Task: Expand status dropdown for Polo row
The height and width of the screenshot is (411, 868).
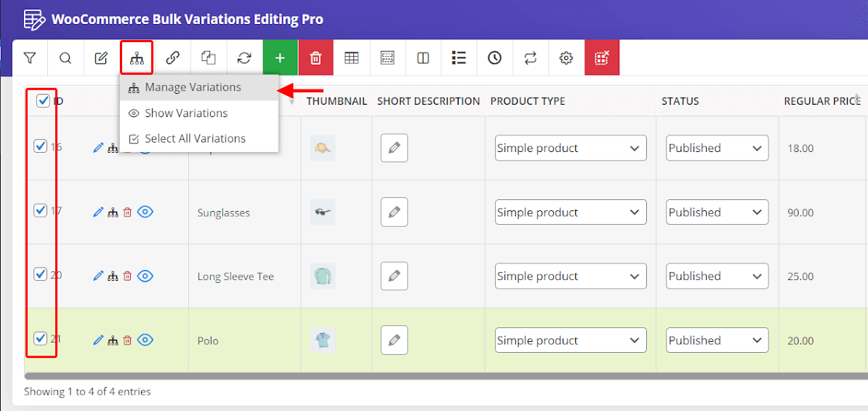Action: pos(717,340)
